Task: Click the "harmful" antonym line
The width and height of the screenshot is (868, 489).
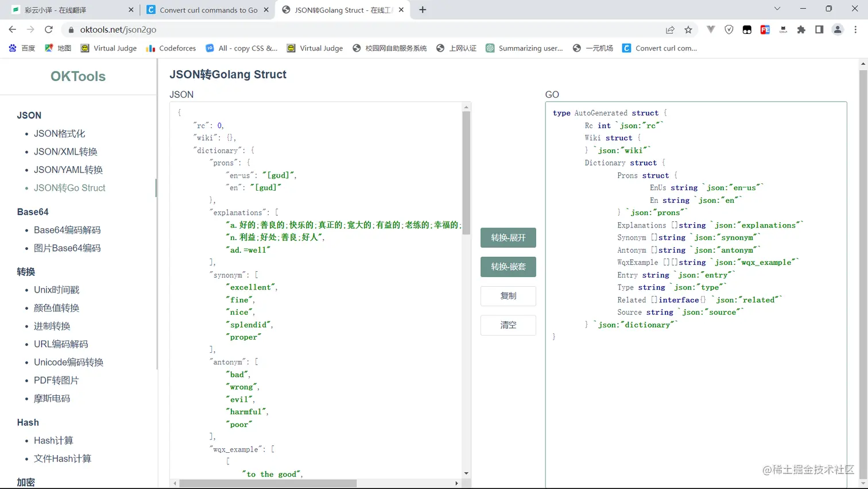Action: coord(247,412)
